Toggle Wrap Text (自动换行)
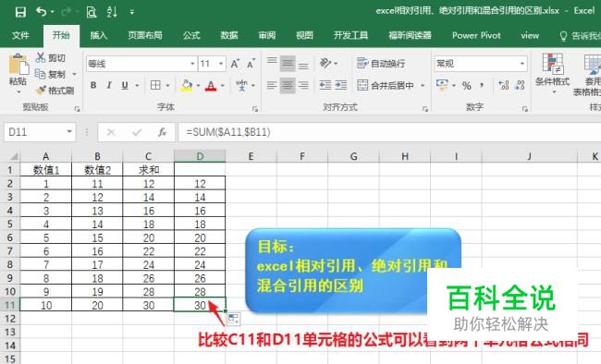Viewport: 601px width, 364px height. point(381,63)
